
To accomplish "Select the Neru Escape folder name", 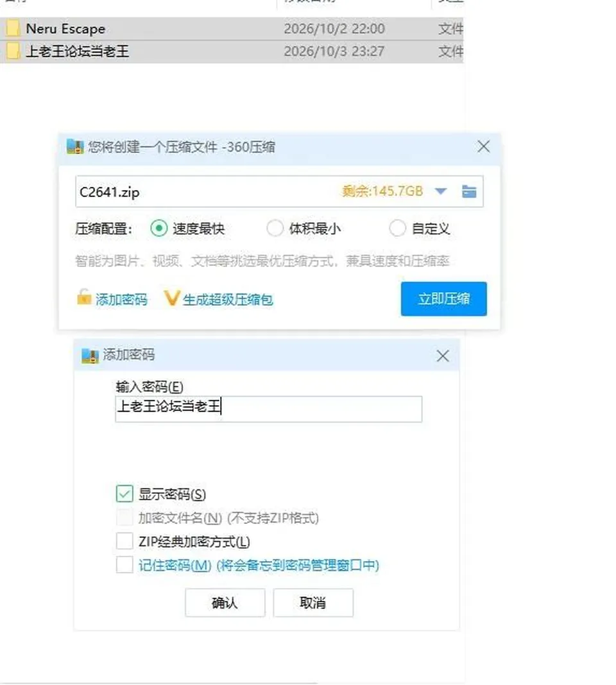I will (x=65, y=29).
